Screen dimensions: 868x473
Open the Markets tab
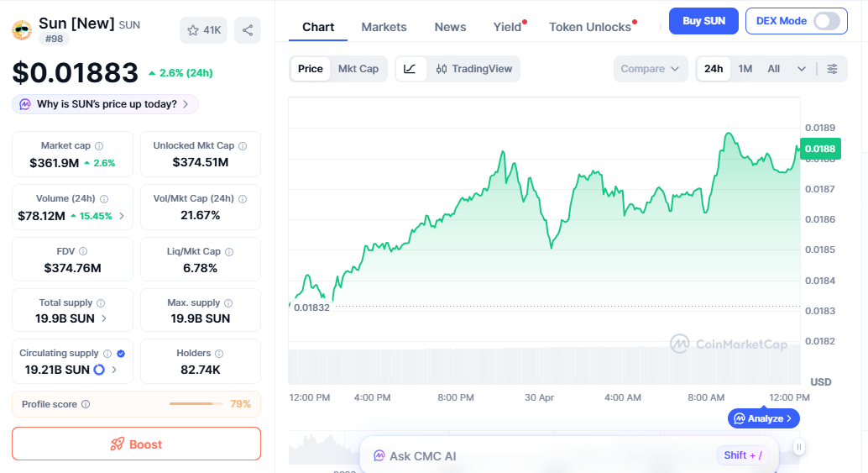tap(384, 27)
